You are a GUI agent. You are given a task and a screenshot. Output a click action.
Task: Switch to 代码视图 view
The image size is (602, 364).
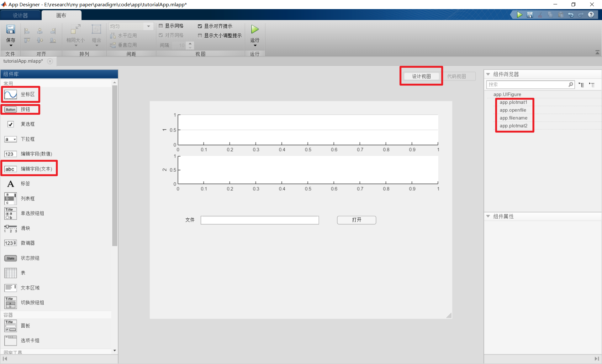click(457, 76)
